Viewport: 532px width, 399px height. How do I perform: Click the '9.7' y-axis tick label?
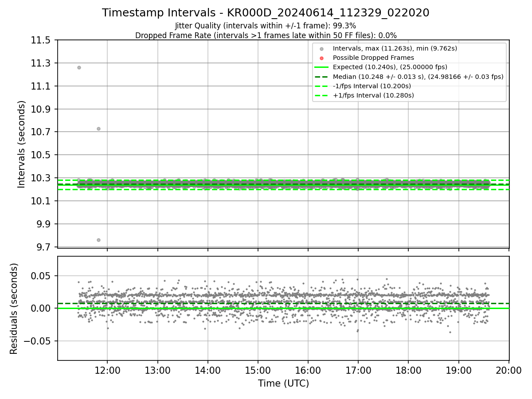pos(44,247)
